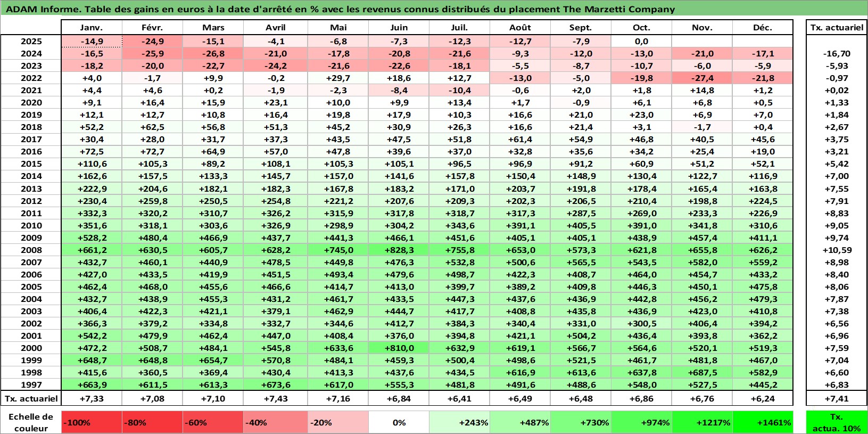Click the +487% legend swatch
The height and width of the screenshot is (434, 868).
coord(520,422)
